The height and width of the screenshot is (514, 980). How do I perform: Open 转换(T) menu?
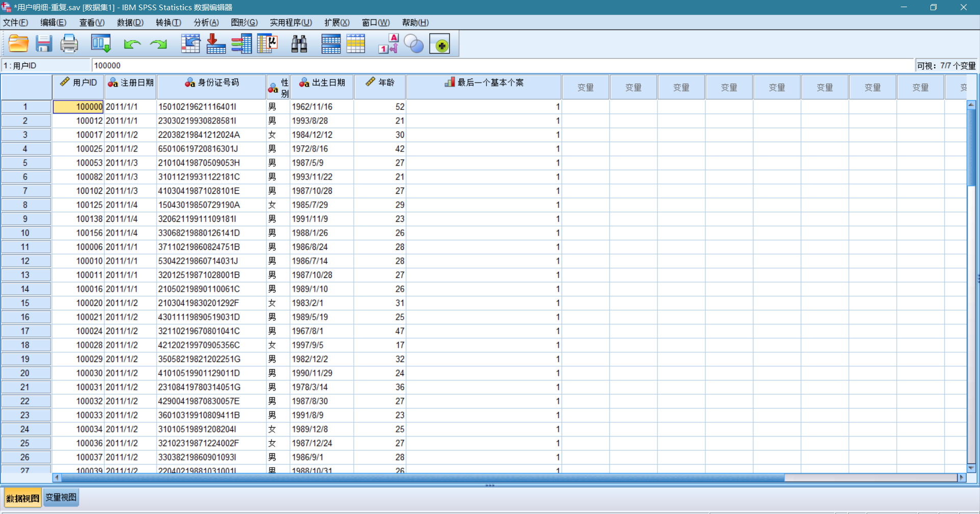pyautogui.click(x=168, y=22)
